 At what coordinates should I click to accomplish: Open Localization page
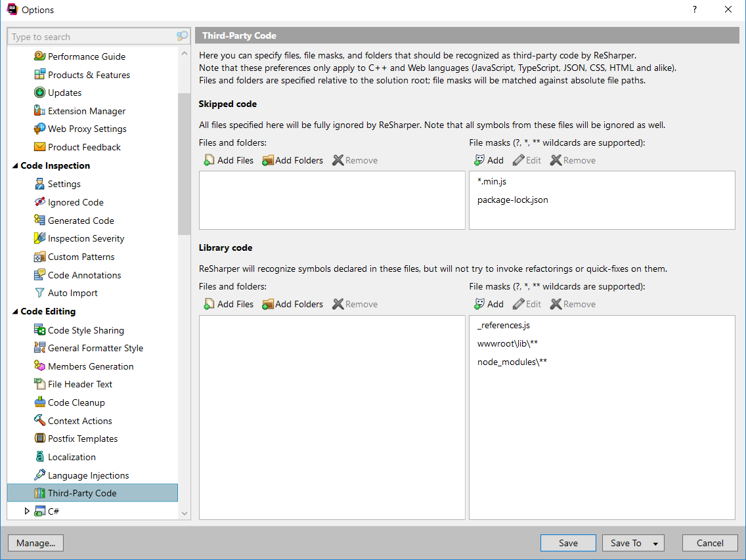pos(65,457)
